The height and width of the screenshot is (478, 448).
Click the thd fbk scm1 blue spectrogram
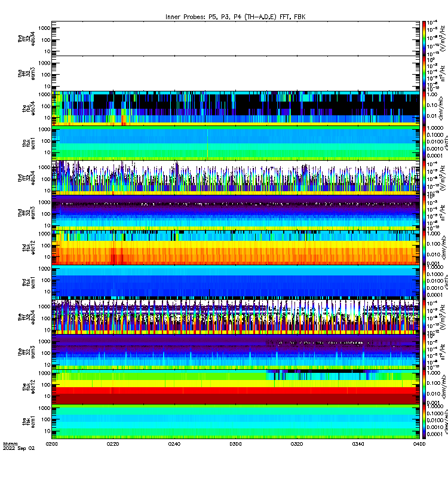[x=235, y=282]
